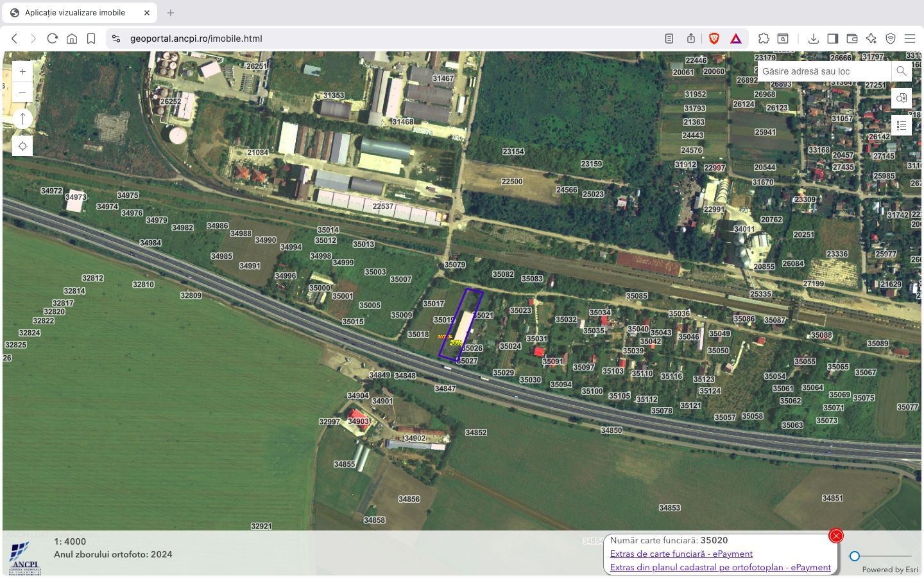
Task: Zoom out using the map minus button
Action: [x=22, y=92]
